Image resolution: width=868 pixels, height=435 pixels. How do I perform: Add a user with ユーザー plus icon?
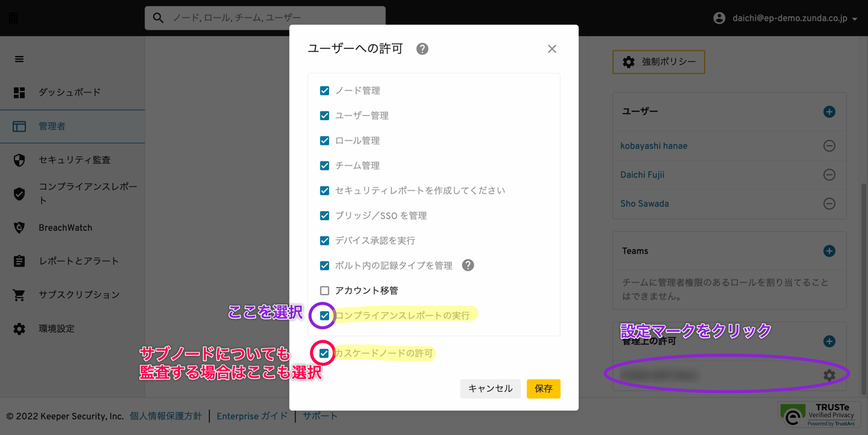pos(829,112)
